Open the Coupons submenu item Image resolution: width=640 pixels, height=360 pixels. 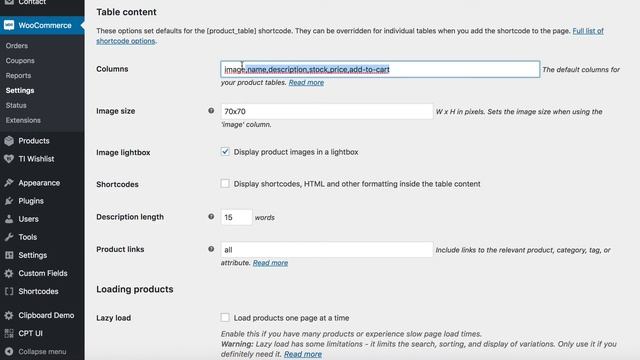(x=20, y=60)
